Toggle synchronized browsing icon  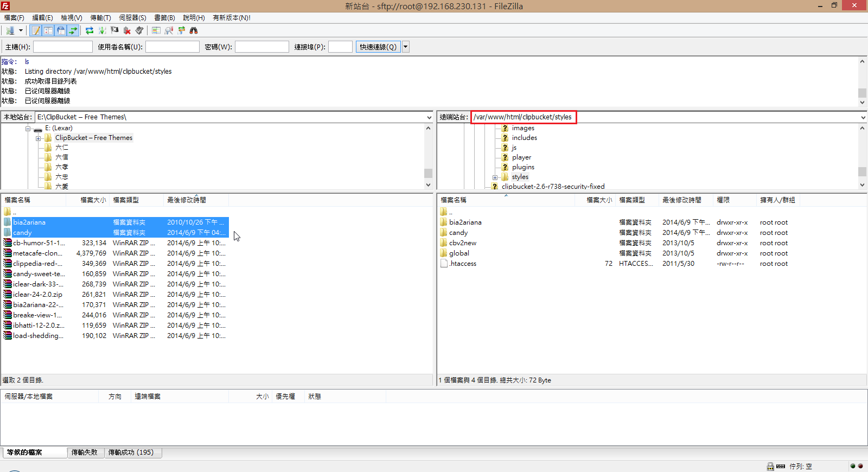pos(181,30)
